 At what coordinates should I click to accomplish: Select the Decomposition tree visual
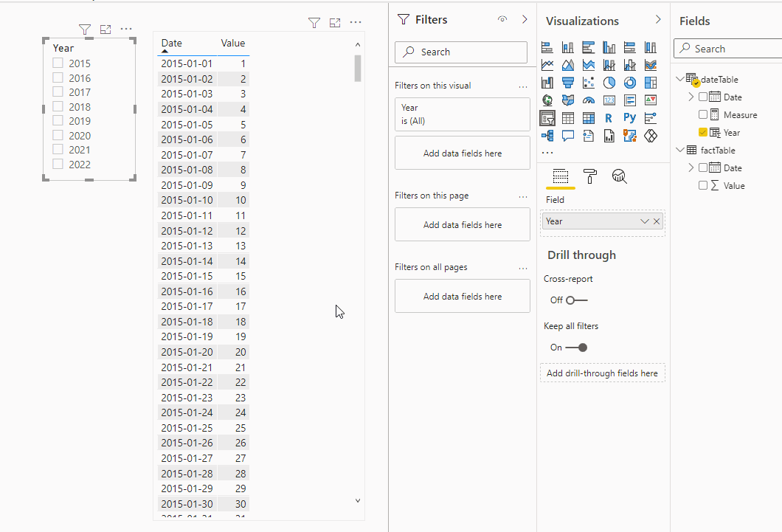(x=547, y=136)
